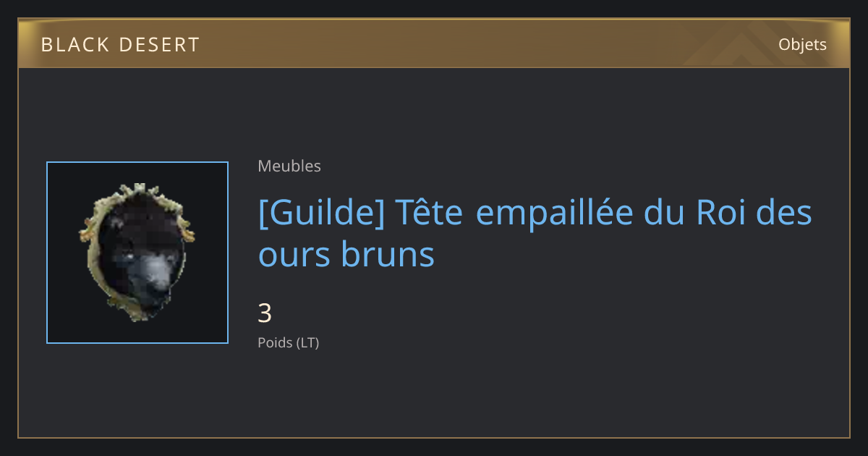The image size is (868, 456).
Task: Open the BLACK DESERT title link
Action: coord(120,45)
